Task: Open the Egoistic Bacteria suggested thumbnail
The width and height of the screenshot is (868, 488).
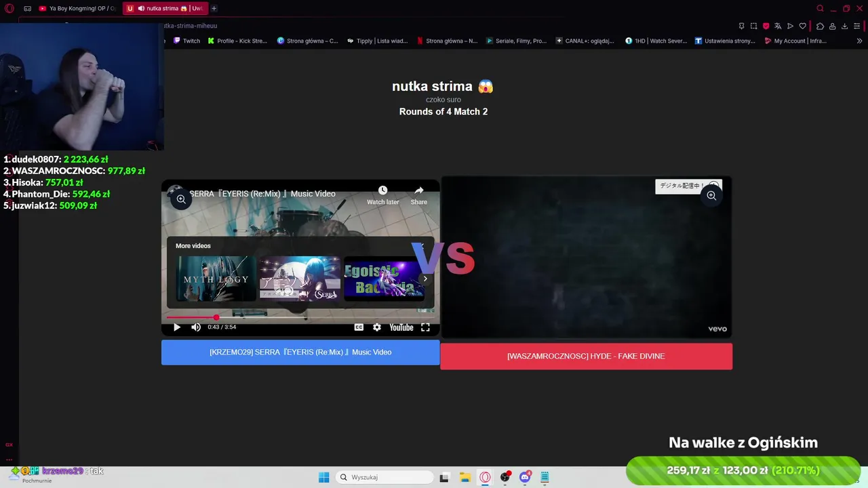Action: click(x=384, y=279)
